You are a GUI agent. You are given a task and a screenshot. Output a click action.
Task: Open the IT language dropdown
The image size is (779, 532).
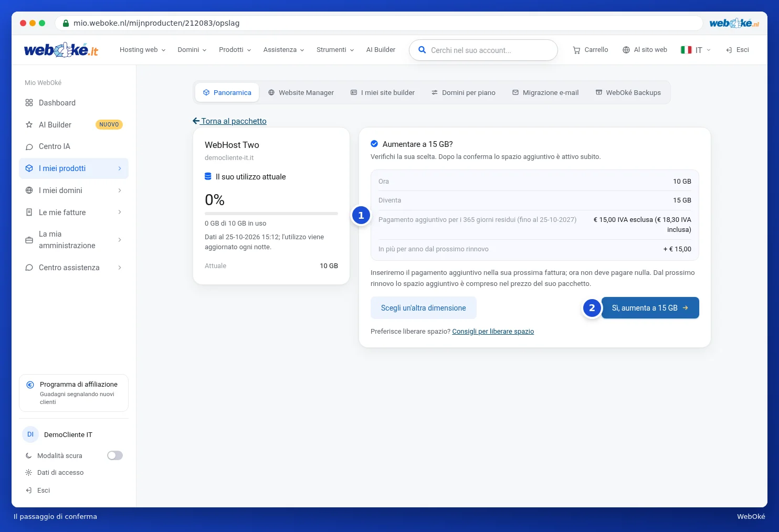coord(696,50)
